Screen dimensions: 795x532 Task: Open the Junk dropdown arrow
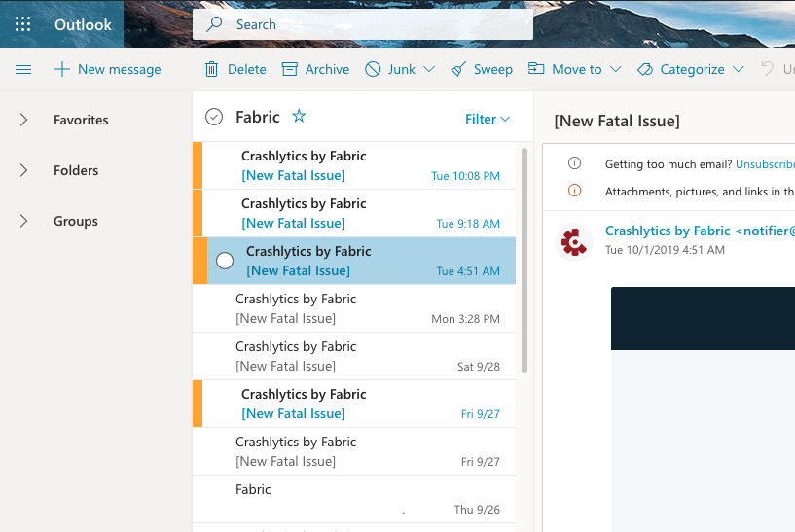[429, 69]
